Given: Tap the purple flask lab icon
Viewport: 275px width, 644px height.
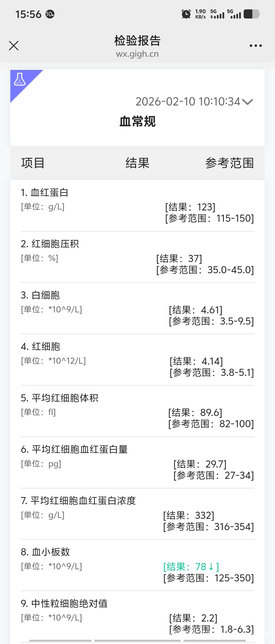Looking at the screenshot, I should click(20, 79).
